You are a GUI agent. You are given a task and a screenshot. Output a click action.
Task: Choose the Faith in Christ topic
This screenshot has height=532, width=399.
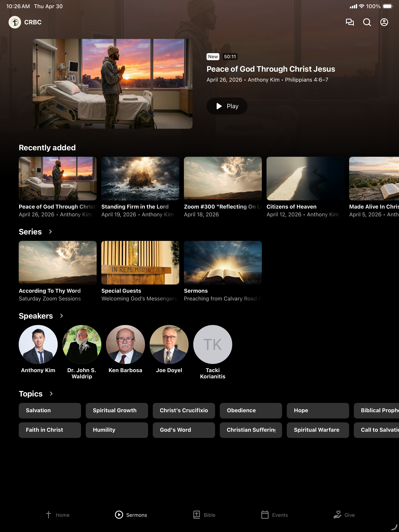(50, 430)
